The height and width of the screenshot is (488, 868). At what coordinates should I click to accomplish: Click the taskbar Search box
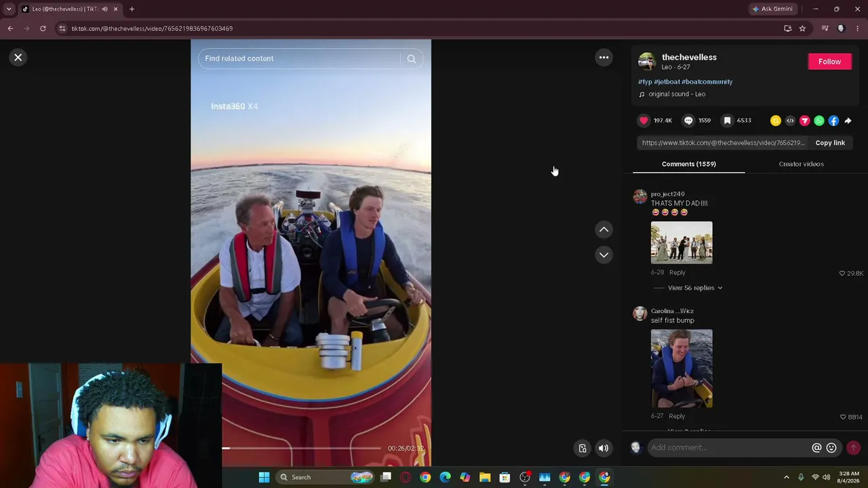tap(326, 477)
